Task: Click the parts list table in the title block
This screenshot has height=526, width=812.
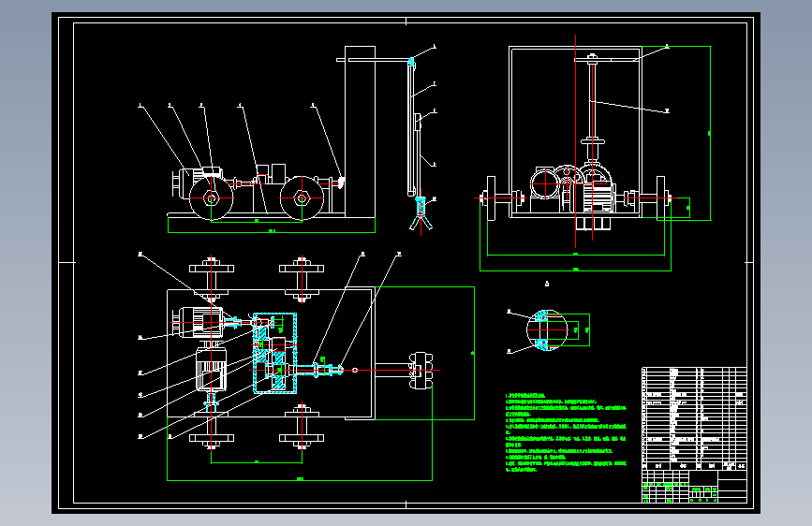Action: coord(694,418)
